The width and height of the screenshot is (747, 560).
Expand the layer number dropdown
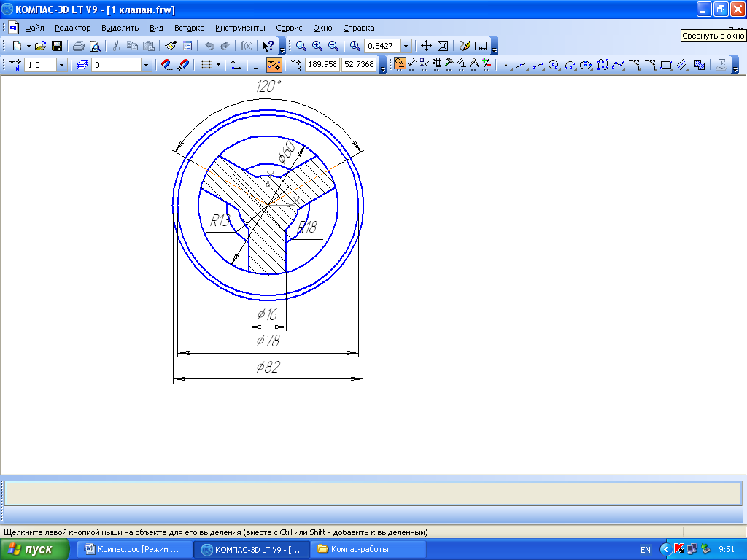pyautogui.click(x=146, y=65)
